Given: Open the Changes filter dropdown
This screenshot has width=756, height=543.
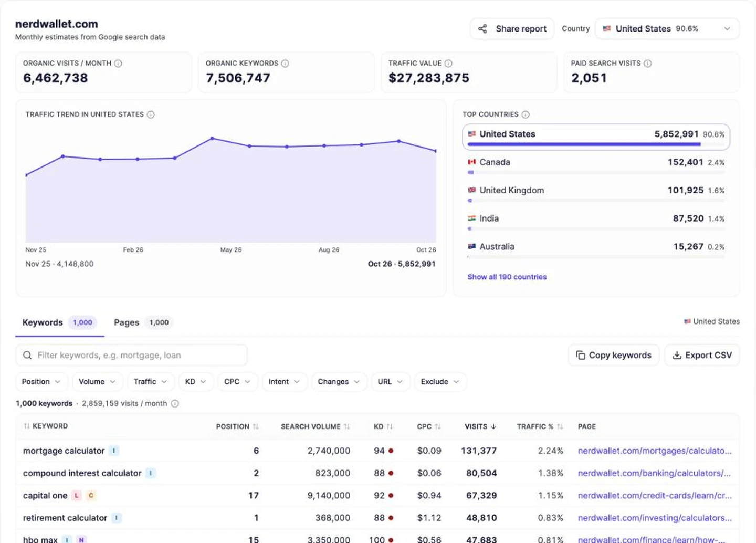Looking at the screenshot, I should click(339, 382).
